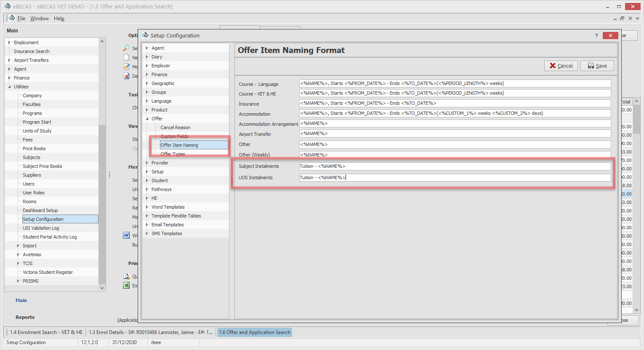Select Cancel Reason under Offer
This screenshot has height=350, width=644.
[x=175, y=127]
